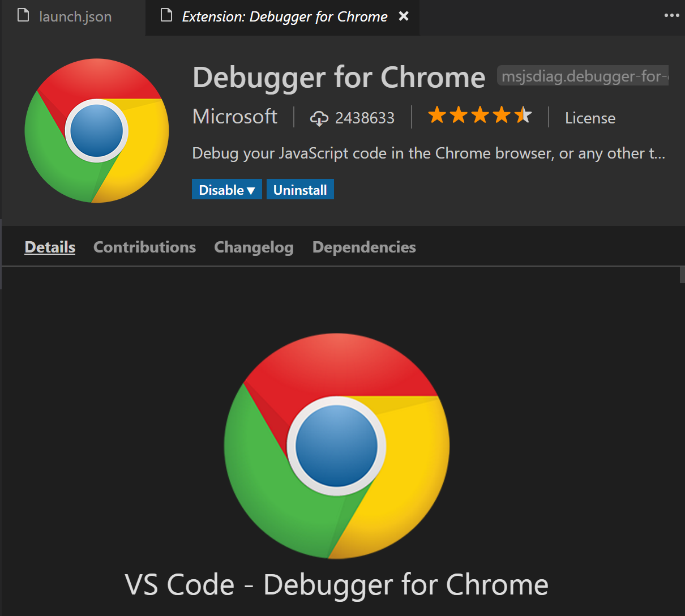Click the vertical scrollbar of the details pane
Screen dimensions: 685x616
(x=682, y=275)
